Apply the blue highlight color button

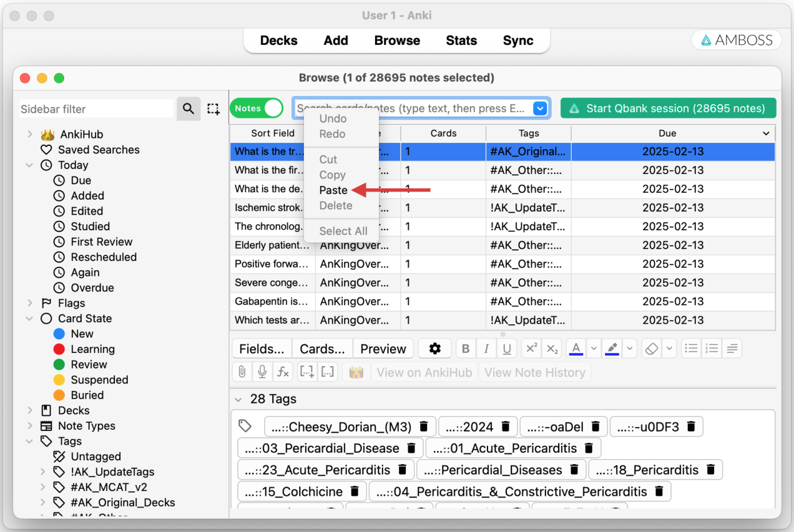tap(612, 349)
